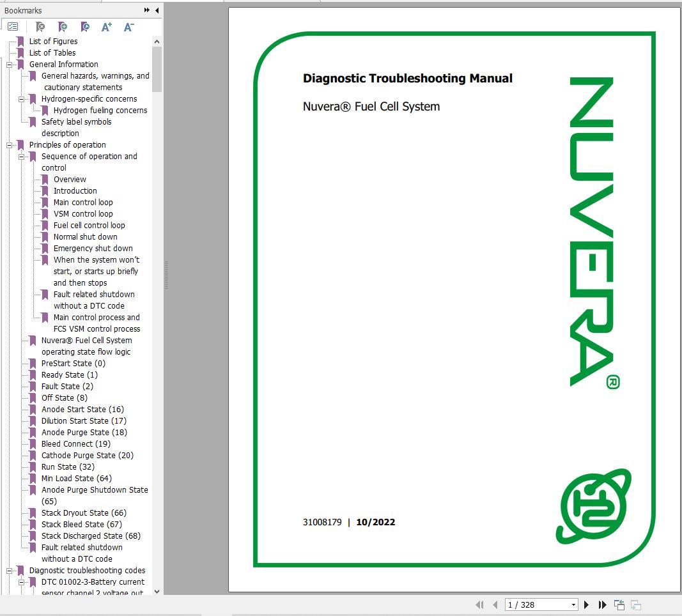Go to the first page
This screenshot has width=682, height=616.
480,604
